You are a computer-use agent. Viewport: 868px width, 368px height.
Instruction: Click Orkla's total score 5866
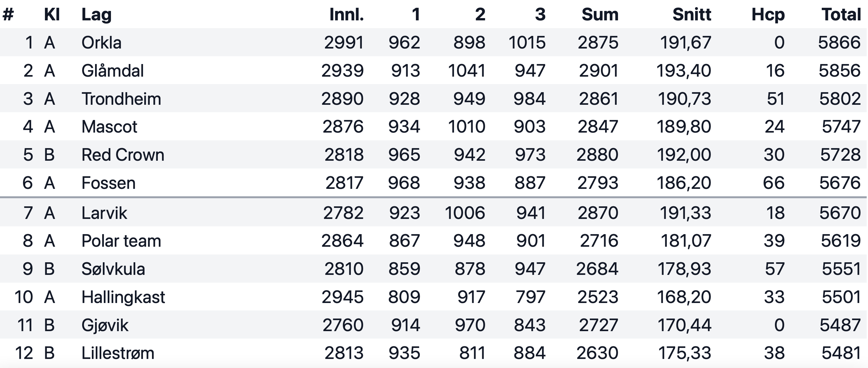839,42
